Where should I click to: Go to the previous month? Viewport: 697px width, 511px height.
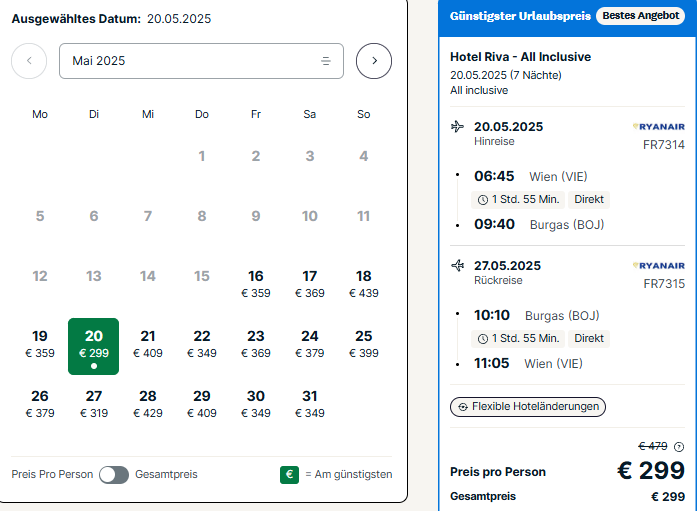point(29,61)
